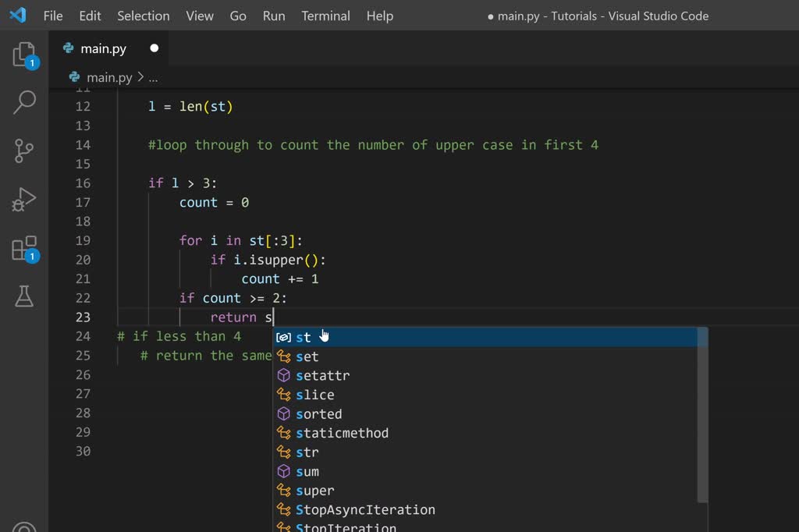The image size is (799, 532).
Task: Open the Search view icon
Action: pos(24,102)
